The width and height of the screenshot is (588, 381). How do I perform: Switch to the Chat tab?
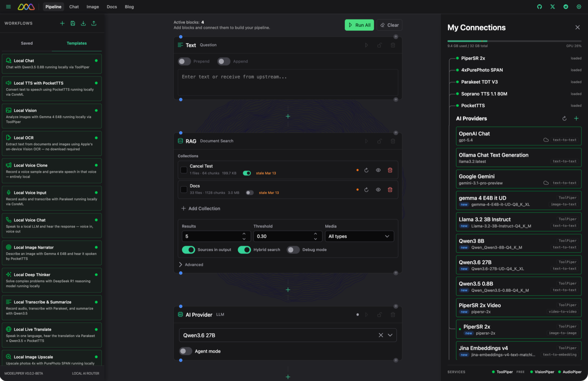tap(74, 7)
